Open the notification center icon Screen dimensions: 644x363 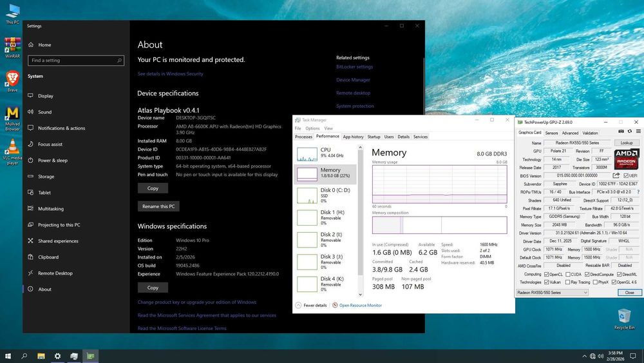click(x=633, y=356)
